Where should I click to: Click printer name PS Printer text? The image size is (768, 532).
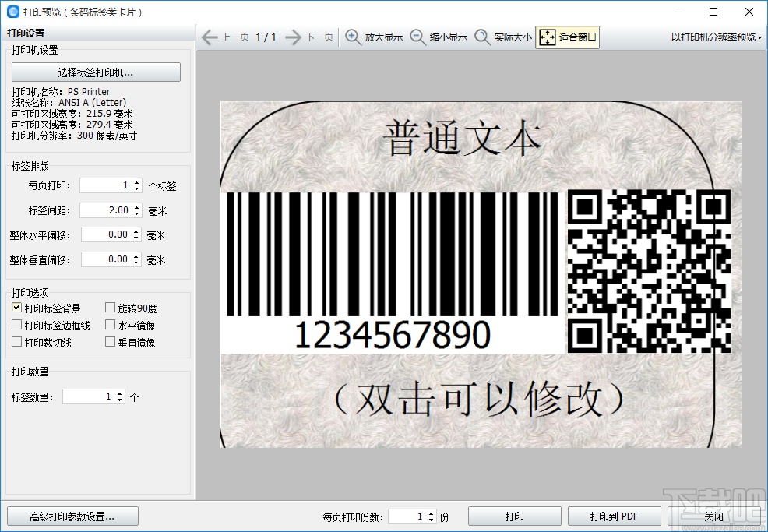click(89, 92)
